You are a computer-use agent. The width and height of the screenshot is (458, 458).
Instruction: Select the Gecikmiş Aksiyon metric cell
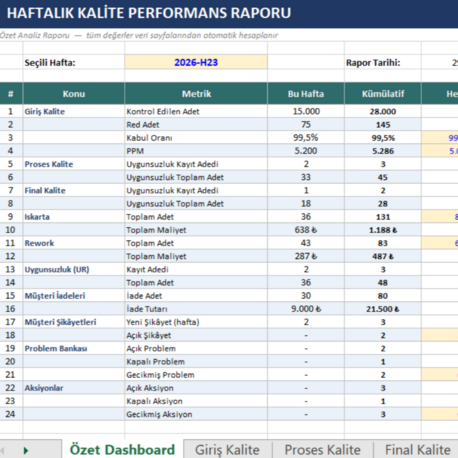[x=196, y=414]
